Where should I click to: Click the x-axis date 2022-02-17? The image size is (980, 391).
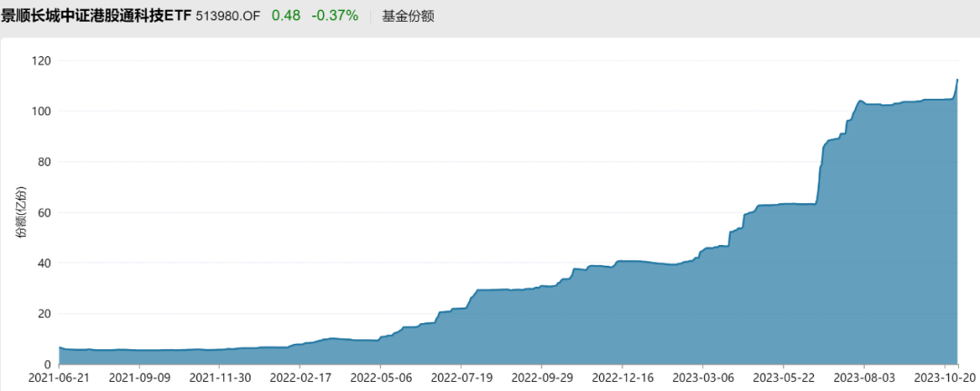tap(300, 378)
